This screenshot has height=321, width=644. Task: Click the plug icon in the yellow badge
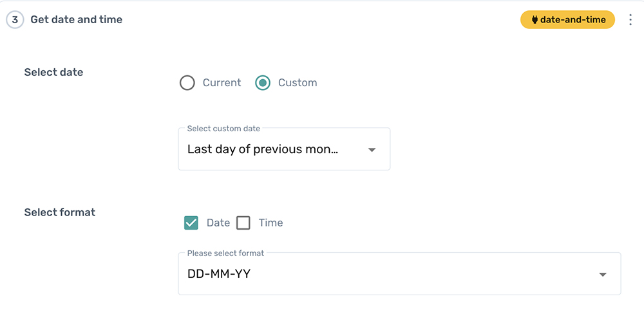pos(535,20)
